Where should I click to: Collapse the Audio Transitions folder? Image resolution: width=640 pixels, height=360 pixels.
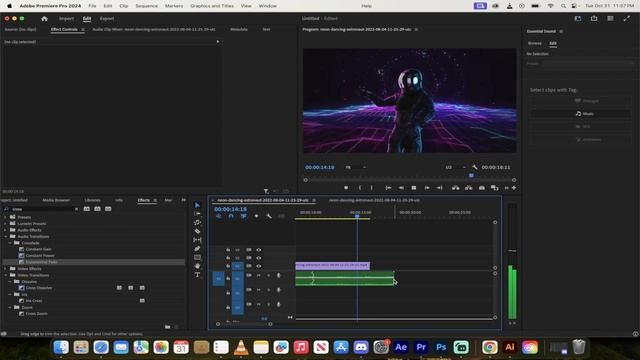click(5, 236)
